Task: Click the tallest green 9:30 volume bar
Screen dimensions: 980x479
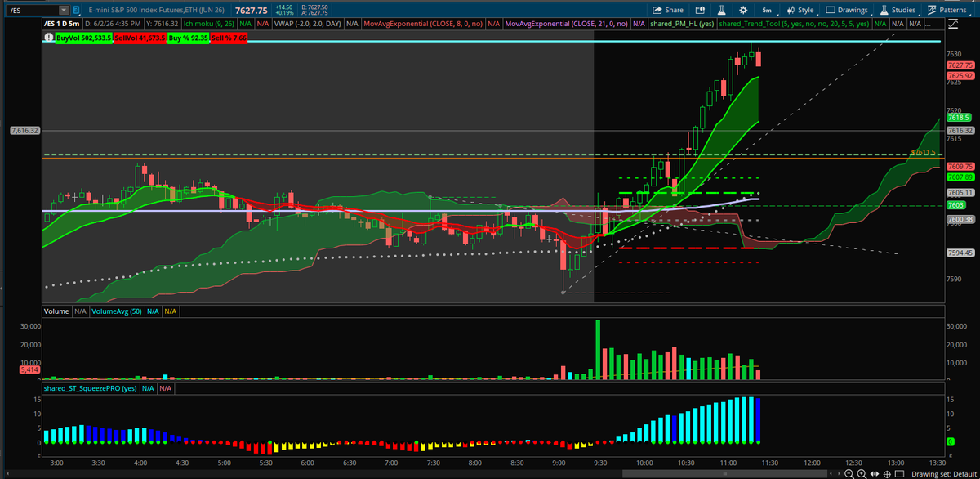Action: (598, 349)
